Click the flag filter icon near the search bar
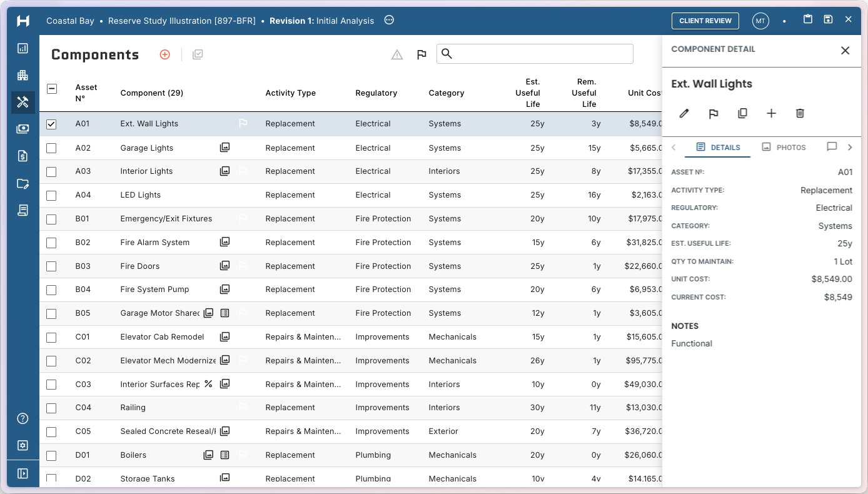Viewport: 868px width, 494px height. tap(421, 54)
